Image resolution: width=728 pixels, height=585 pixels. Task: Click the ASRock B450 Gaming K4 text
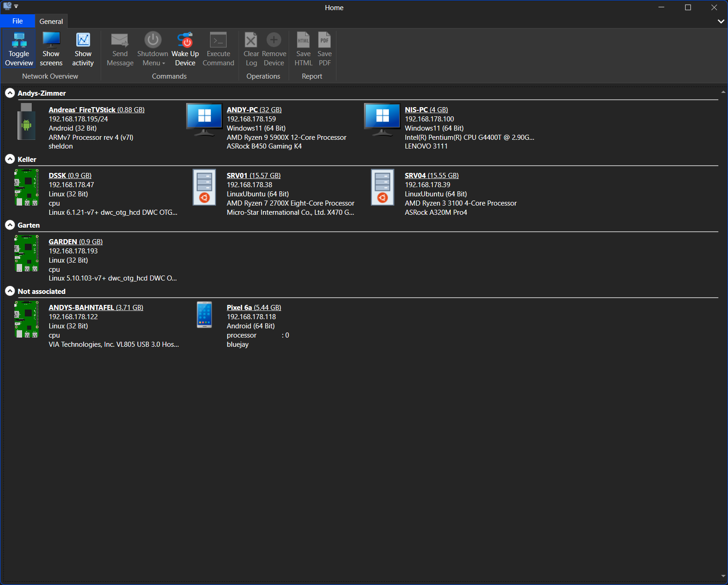(x=264, y=146)
